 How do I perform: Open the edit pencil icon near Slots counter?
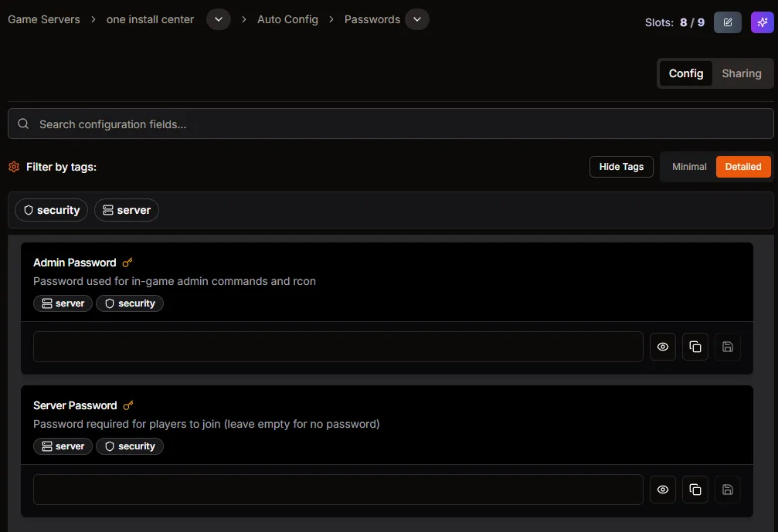727,22
